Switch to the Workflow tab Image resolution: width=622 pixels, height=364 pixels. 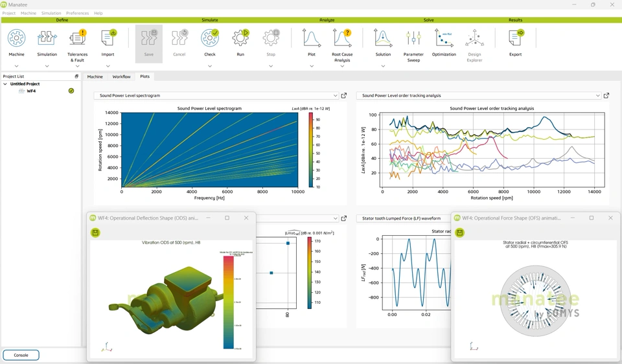coord(121,76)
